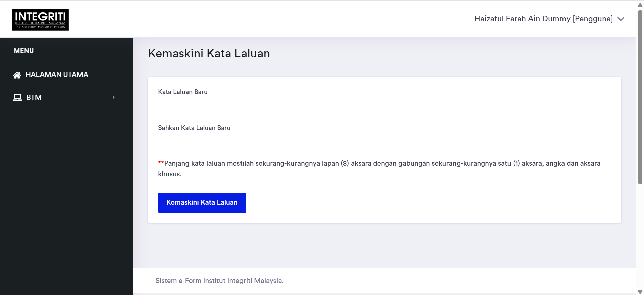Open the user menu chevron at top right
The image size is (644, 295).
pos(621,19)
